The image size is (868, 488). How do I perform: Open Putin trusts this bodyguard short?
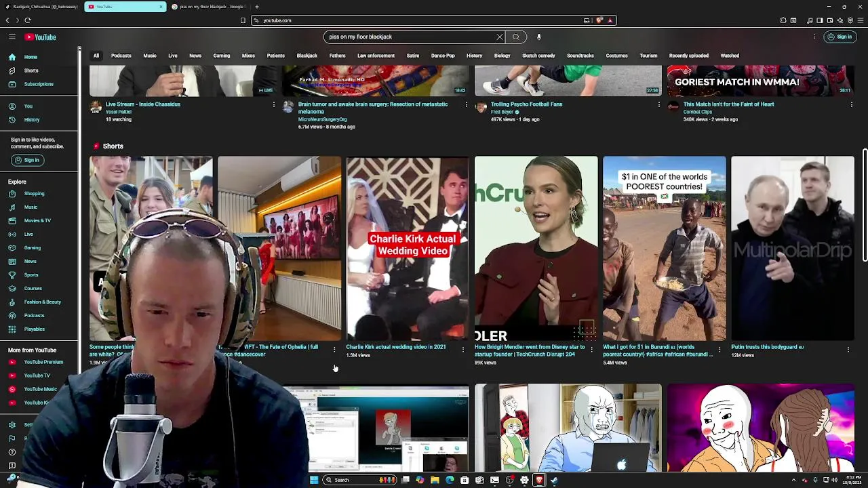[793, 248]
